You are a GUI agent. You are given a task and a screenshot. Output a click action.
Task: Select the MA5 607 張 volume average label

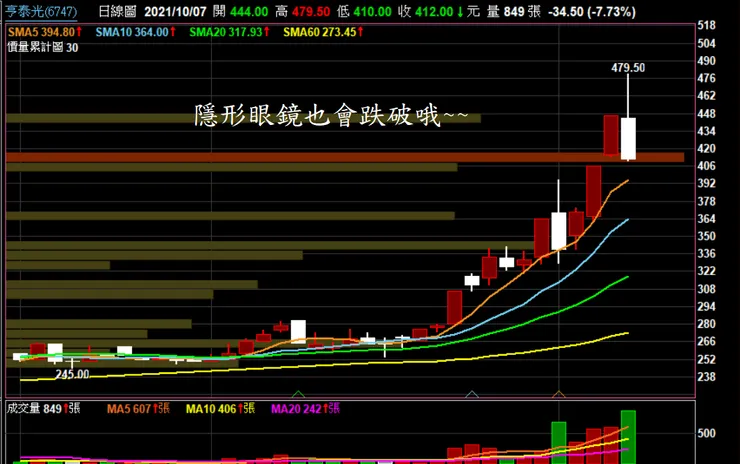138,408
